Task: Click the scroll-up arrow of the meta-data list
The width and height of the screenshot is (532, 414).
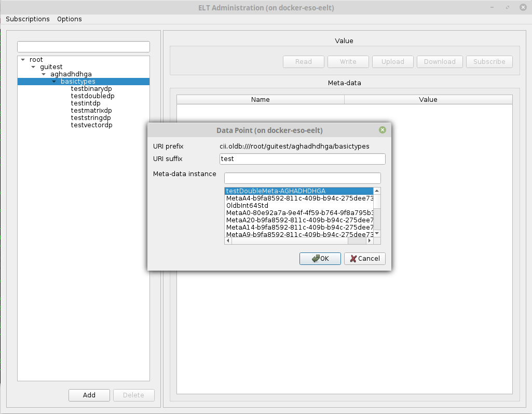Action: pos(377,191)
